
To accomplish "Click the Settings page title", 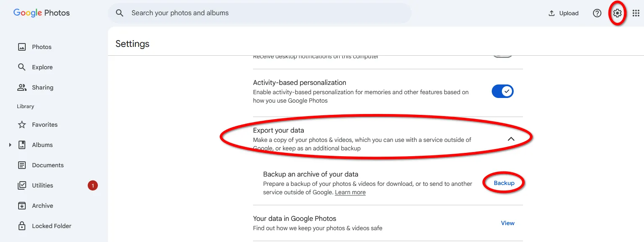I will (132, 44).
